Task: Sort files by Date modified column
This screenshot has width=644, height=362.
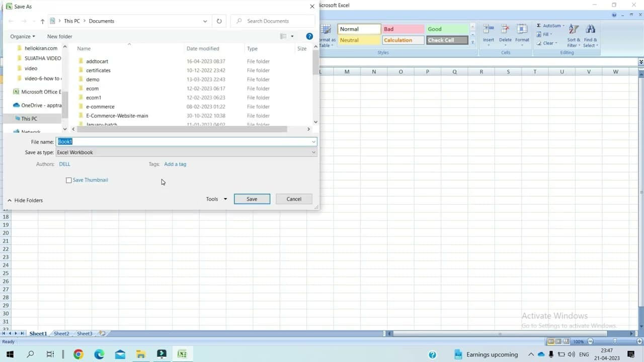Action: click(203, 49)
